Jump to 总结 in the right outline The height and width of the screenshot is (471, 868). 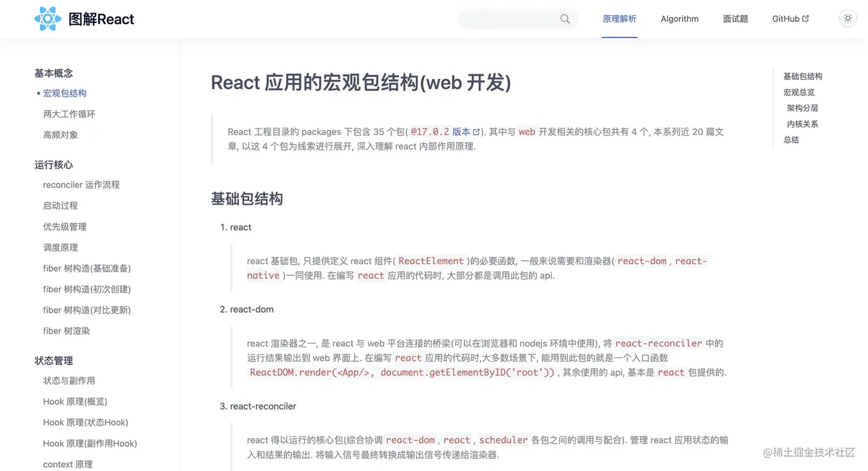click(791, 140)
